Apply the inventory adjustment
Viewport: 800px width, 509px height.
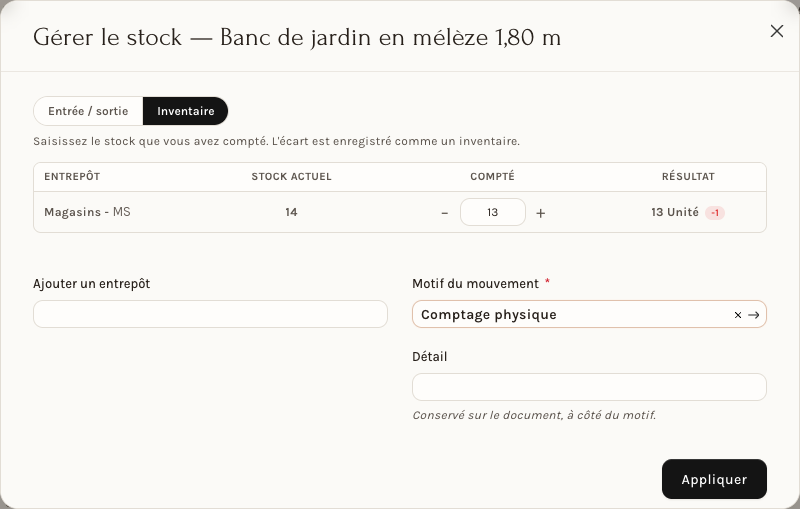tap(714, 479)
